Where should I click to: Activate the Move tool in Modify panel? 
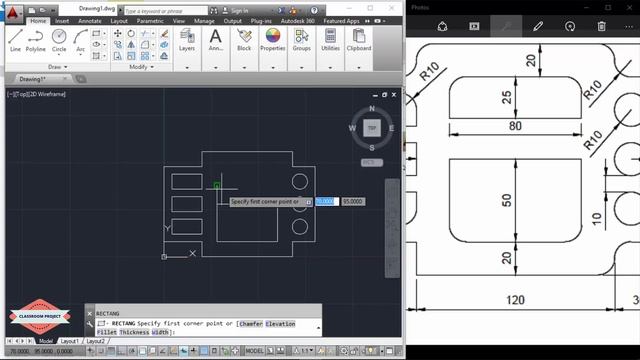coord(118,33)
